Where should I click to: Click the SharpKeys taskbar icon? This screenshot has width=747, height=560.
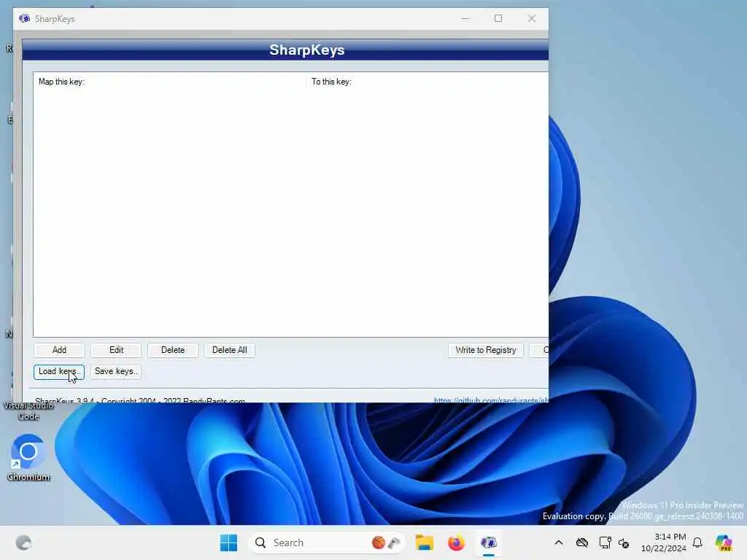(488, 542)
